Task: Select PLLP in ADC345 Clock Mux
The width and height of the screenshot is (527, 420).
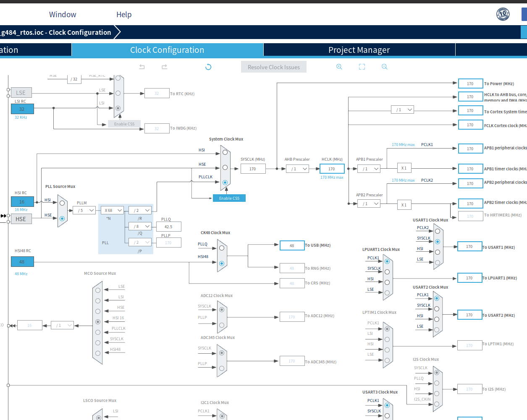Action: pyautogui.click(x=222, y=368)
